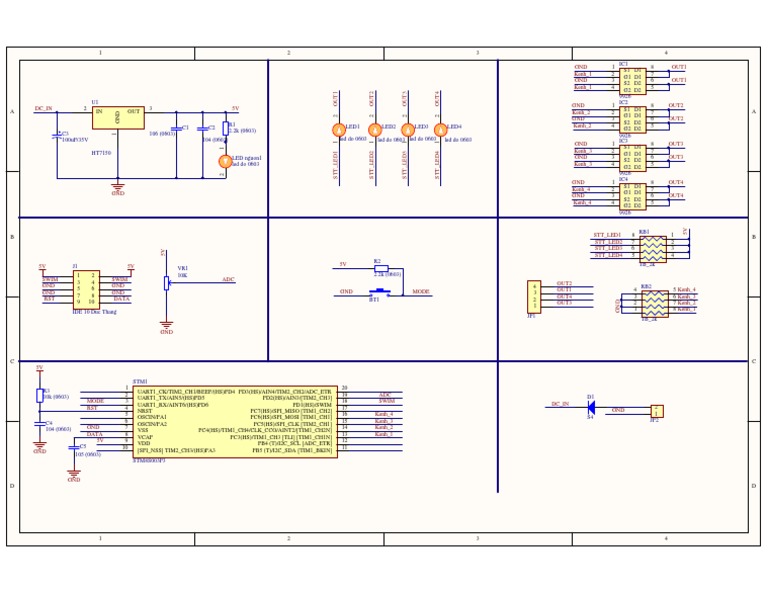This screenshot has height=594, width=768.
Task: Click the GND symbol under VR1
Action: 167,328
